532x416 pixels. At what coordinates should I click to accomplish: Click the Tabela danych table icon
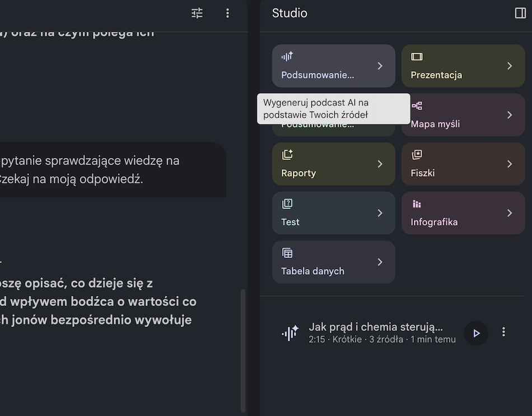coord(287,253)
